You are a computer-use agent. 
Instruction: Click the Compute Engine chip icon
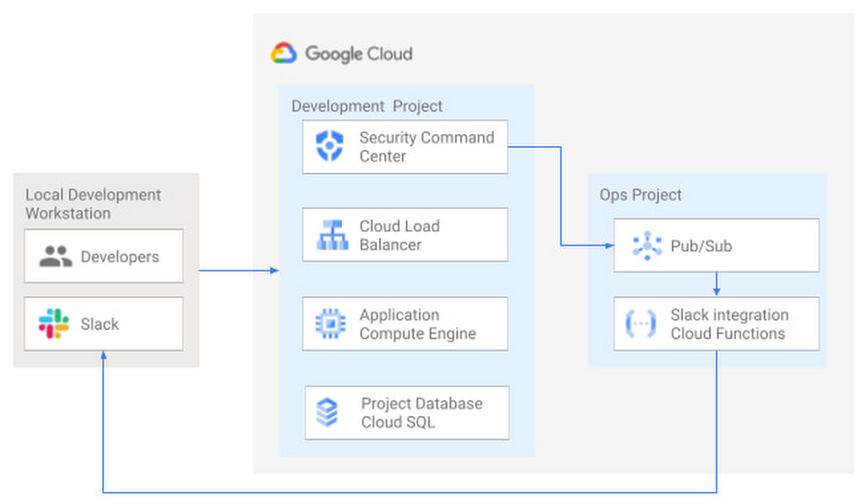[x=330, y=323]
